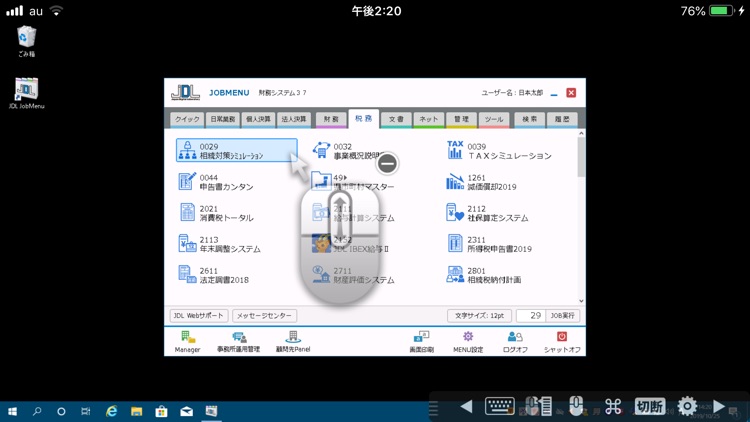Open 2112 社保算定システム
Viewport: 750px width, 422px height.
[x=487, y=213]
